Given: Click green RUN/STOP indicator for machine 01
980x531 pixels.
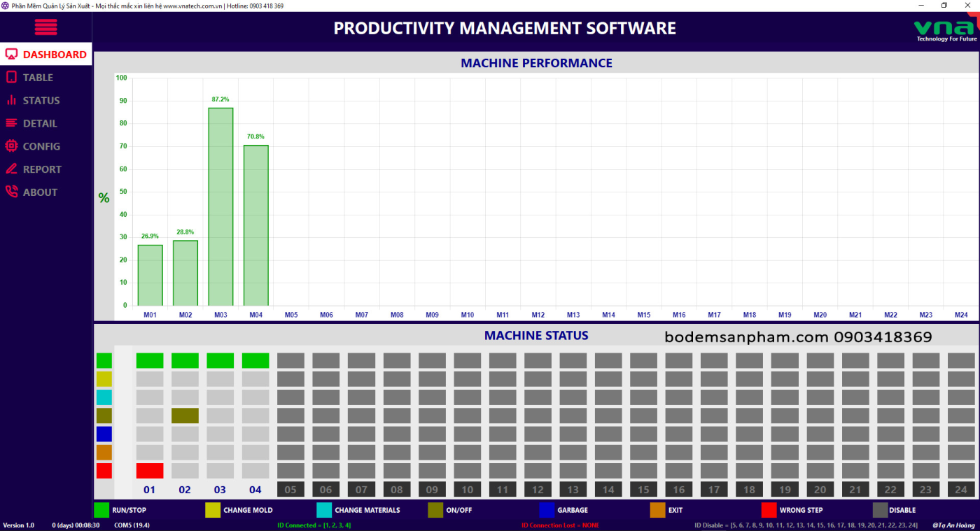Looking at the screenshot, I should [x=150, y=360].
